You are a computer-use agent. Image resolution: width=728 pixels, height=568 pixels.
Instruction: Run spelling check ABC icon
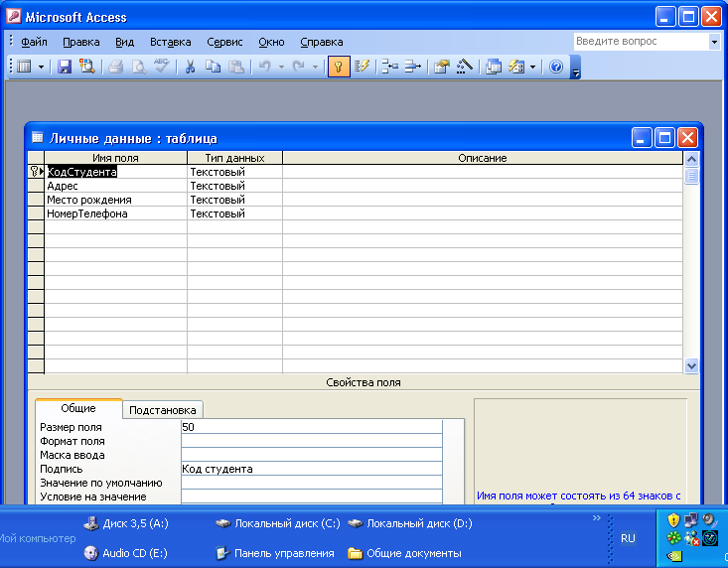[161, 67]
